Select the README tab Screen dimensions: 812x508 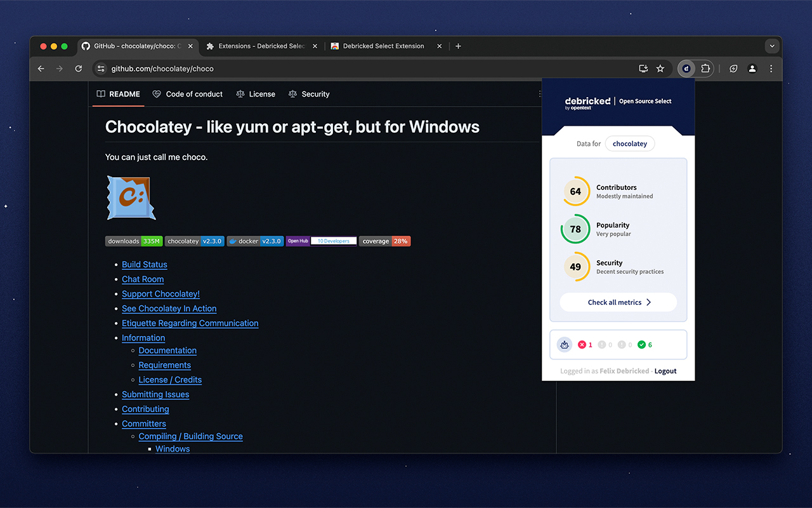click(118, 94)
